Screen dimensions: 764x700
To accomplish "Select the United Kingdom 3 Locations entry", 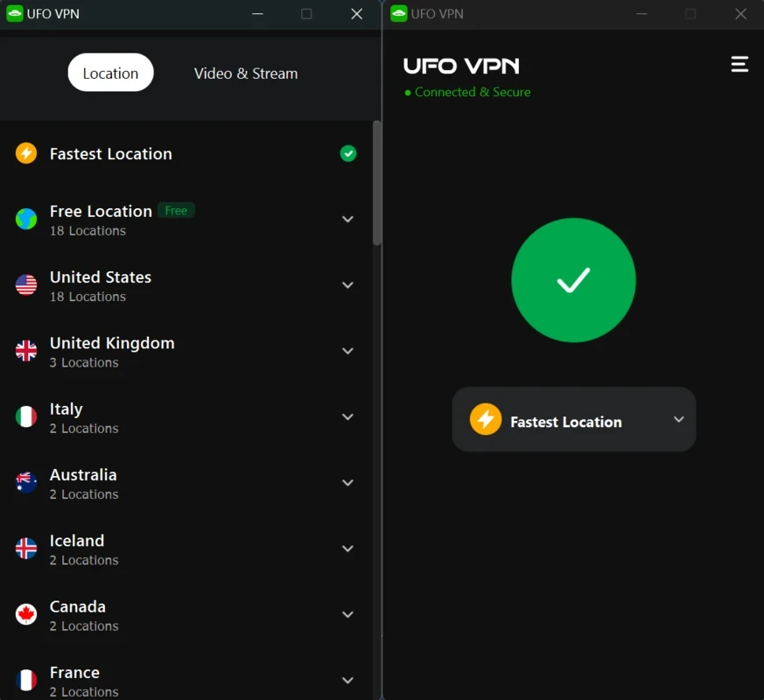I will 186,351.
